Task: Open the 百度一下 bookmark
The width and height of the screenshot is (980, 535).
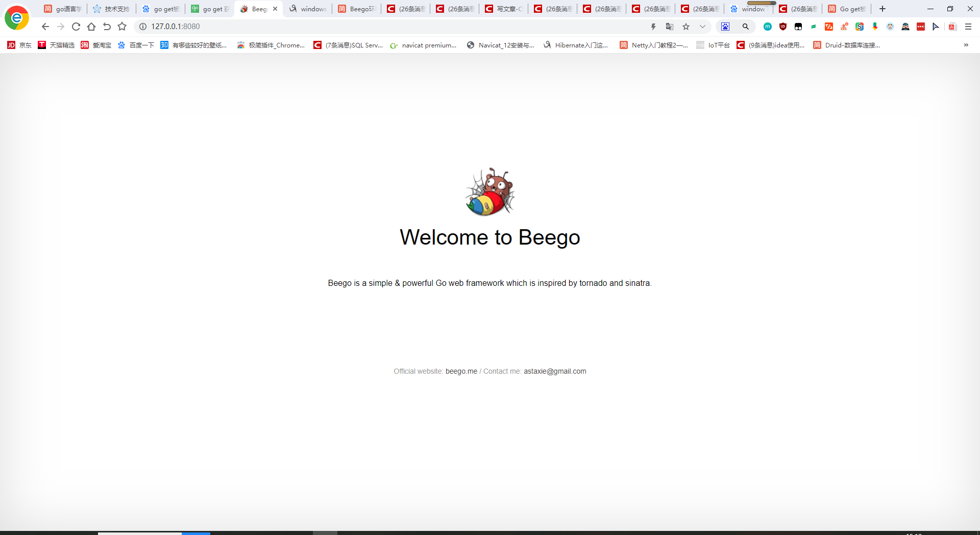Action: pyautogui.click(x=136, y=45)
